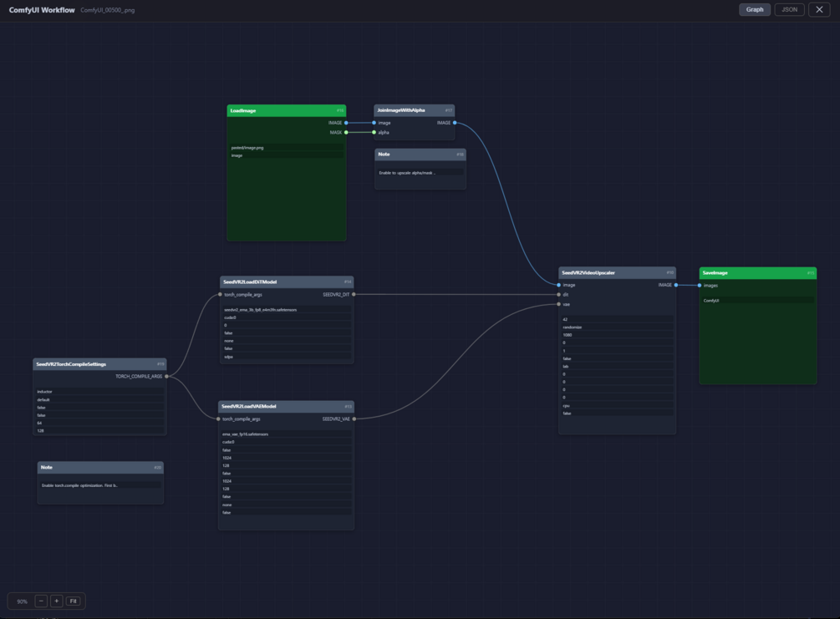The height and width of the screenshot is (619, 840).
Task: Click cuda:0 value in SeedVR2LoadDiTModel
Action: coord(287,317)
